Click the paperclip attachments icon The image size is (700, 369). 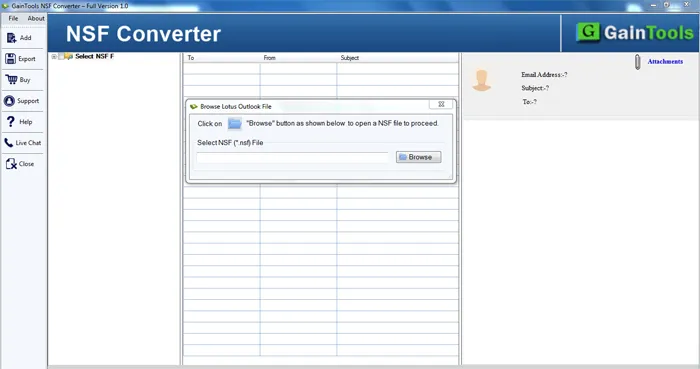638,62
